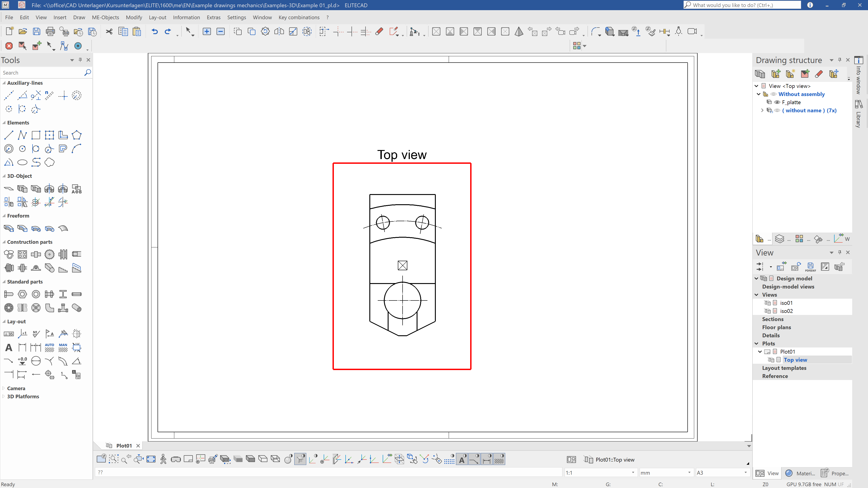Viewport: 868px width, 488px height.
Task: Collapse the Auxiliary-lines section
Action: (4, 83)
